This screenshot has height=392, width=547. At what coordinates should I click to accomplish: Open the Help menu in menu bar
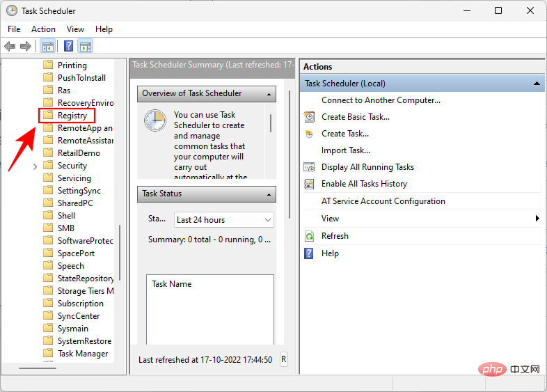pyautogui.click(x=104, y=29)
